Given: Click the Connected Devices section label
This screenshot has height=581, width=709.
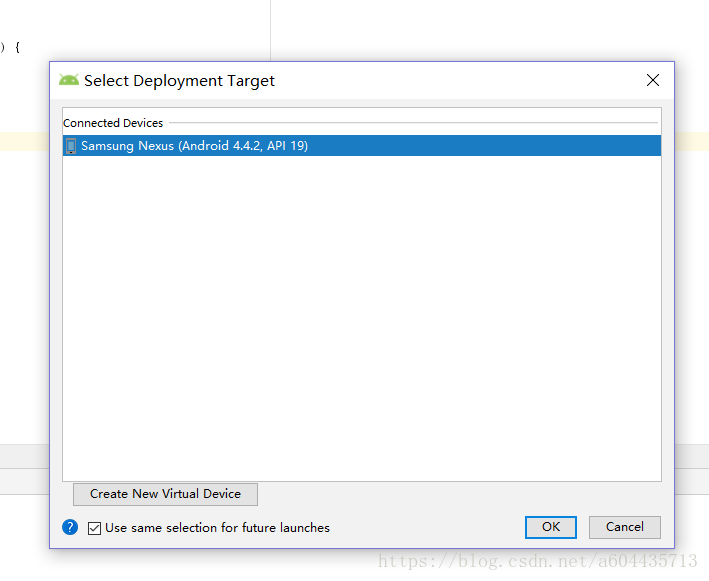Looking at the screenshot, I should pos(113,123).
